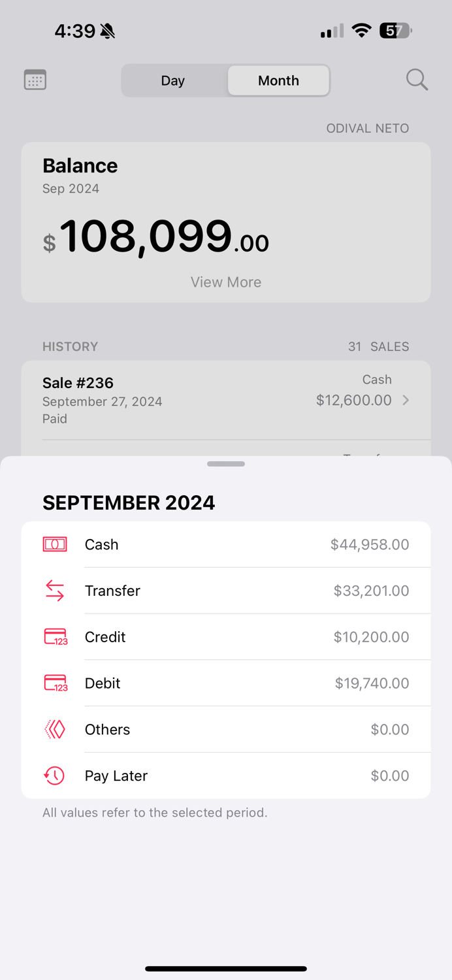This screenshot has height=980, width=452.
Task: Click the chevron next to $12,600.00
Action: coord(406,400)
